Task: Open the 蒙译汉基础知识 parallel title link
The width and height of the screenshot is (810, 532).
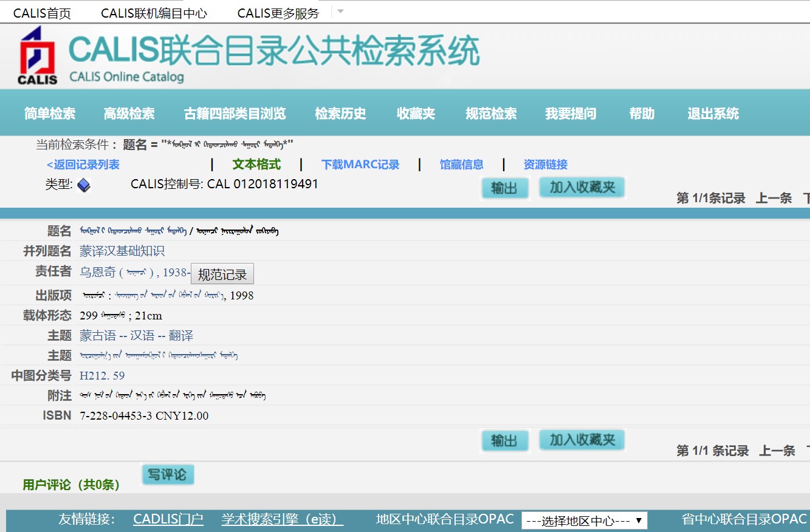Action: [x=122, y=251]
